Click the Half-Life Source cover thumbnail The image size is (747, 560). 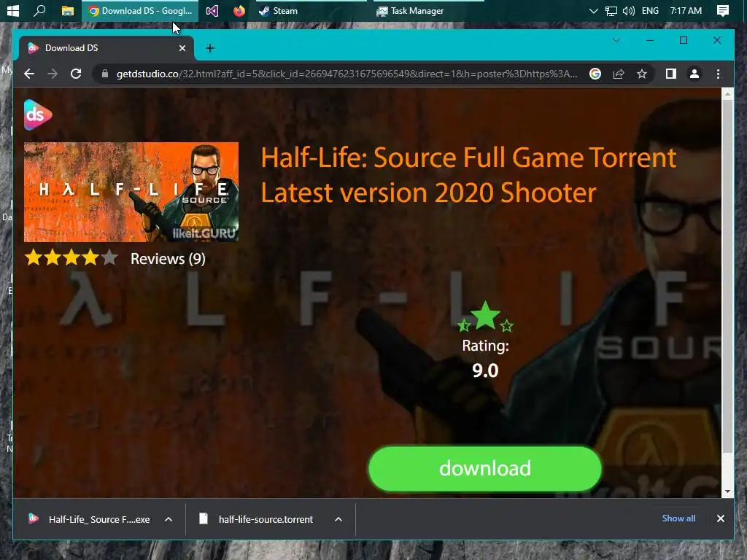click(131, 192)
